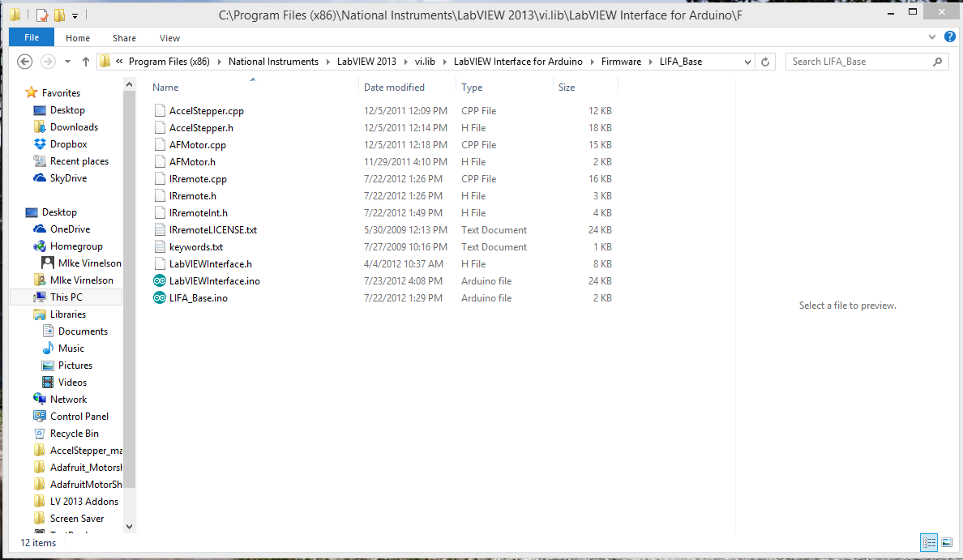963x560 pixels.
Task: Select the AccelStepper.cpp file icon
Action: tap(160, 110)
